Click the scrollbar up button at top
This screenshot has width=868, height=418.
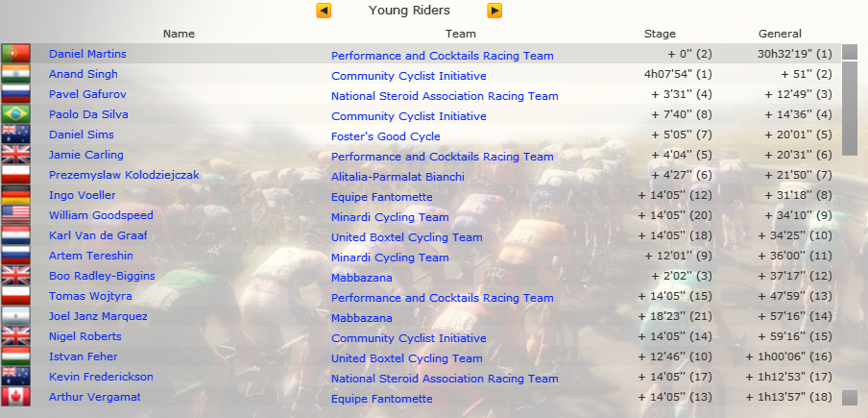850,52
